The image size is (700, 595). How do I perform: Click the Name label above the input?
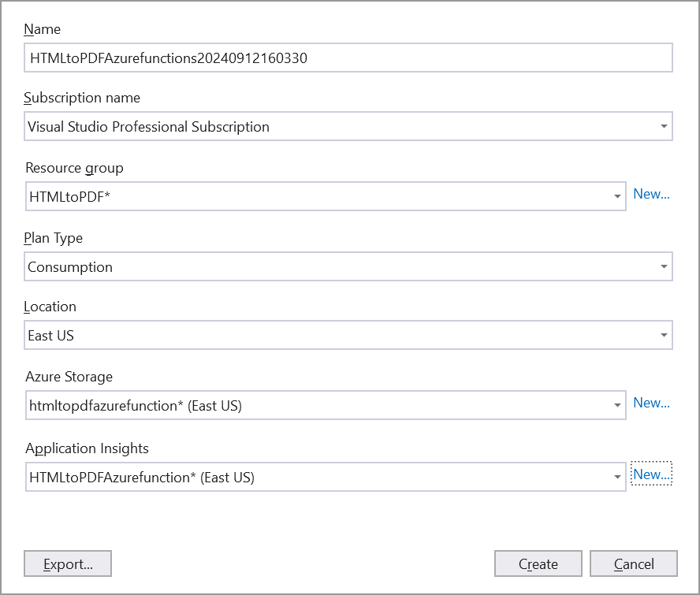tap(42, 29)
